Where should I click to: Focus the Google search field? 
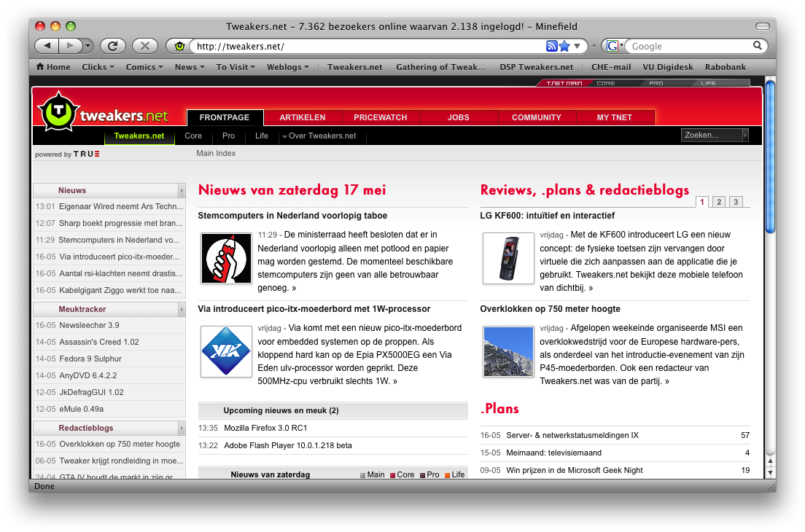click(691, 46)
